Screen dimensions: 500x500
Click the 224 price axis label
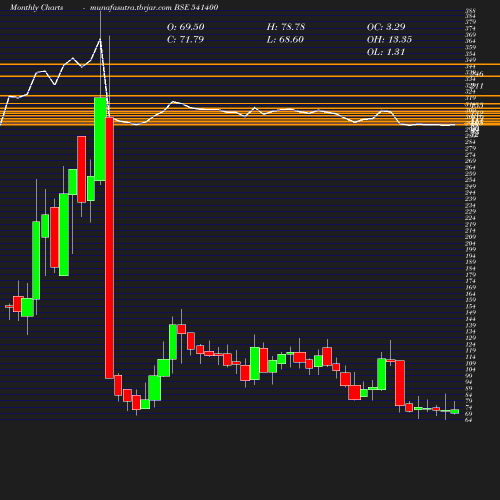coord(470,218)
